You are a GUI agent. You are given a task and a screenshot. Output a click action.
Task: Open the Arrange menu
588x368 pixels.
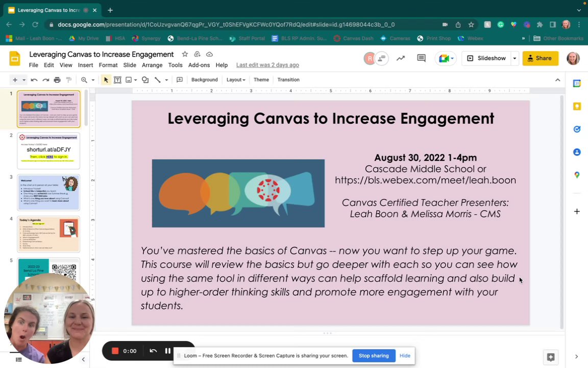click(x=152, y=65)
